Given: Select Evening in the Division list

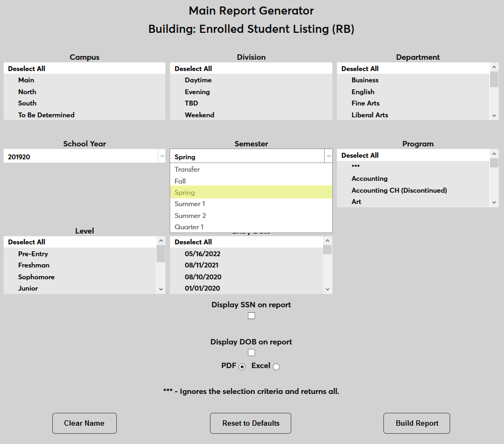Looking at the screenshot, I should 198,91.
